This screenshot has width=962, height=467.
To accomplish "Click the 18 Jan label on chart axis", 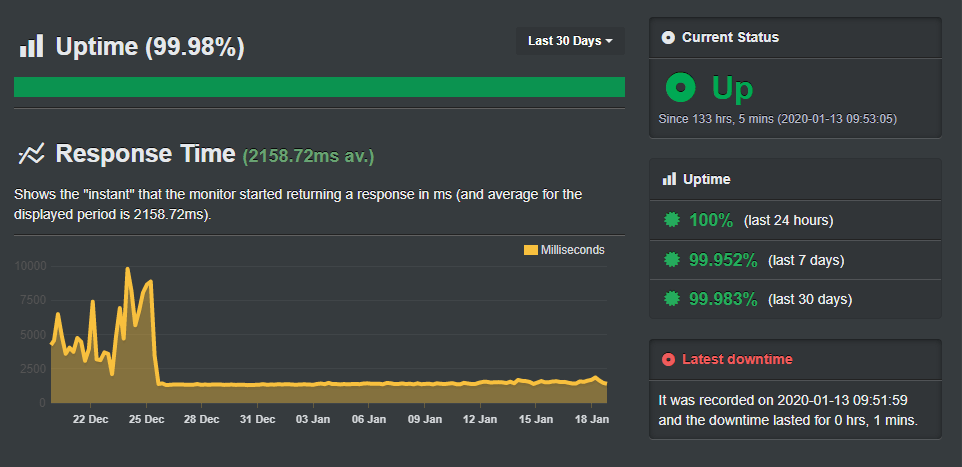I will pos(591,419).
